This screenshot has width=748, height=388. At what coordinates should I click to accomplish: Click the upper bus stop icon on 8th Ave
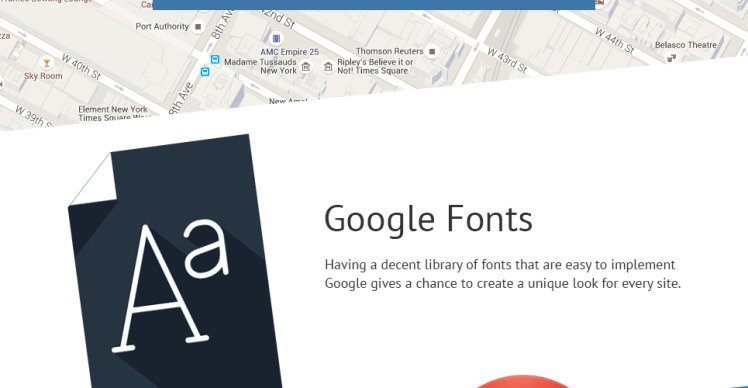tap(215, 60)
